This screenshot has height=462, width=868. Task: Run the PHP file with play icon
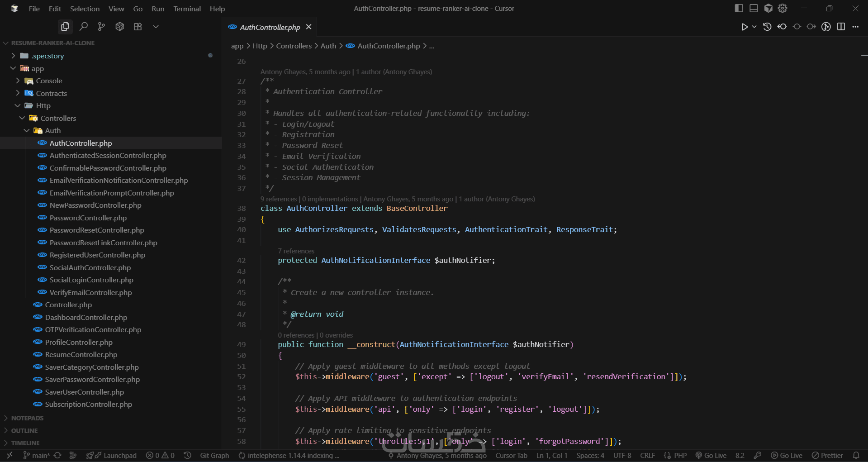(745, 27)
